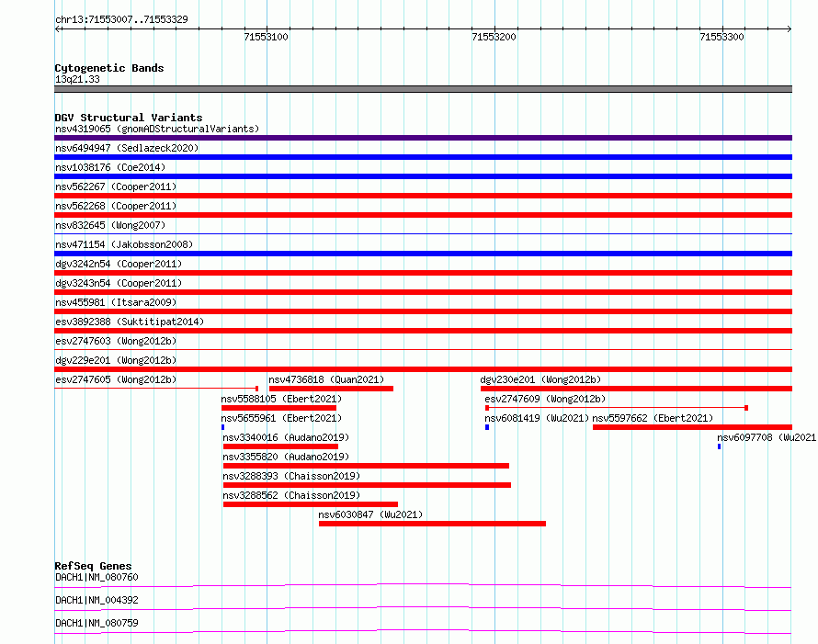Viewport: 818px width, 644px height.
Task: Click the nsv6097708 (Wu2021 label
Action: pos(767,437)
